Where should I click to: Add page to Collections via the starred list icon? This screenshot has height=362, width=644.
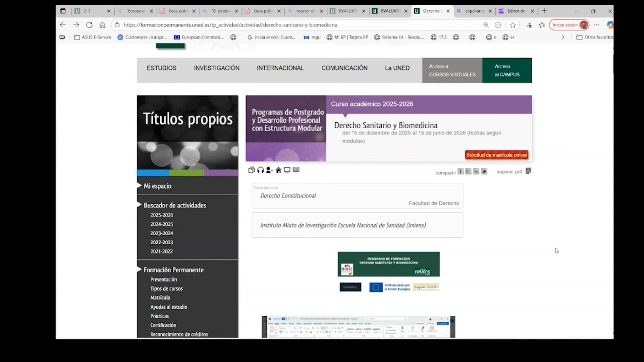(542, 25)
